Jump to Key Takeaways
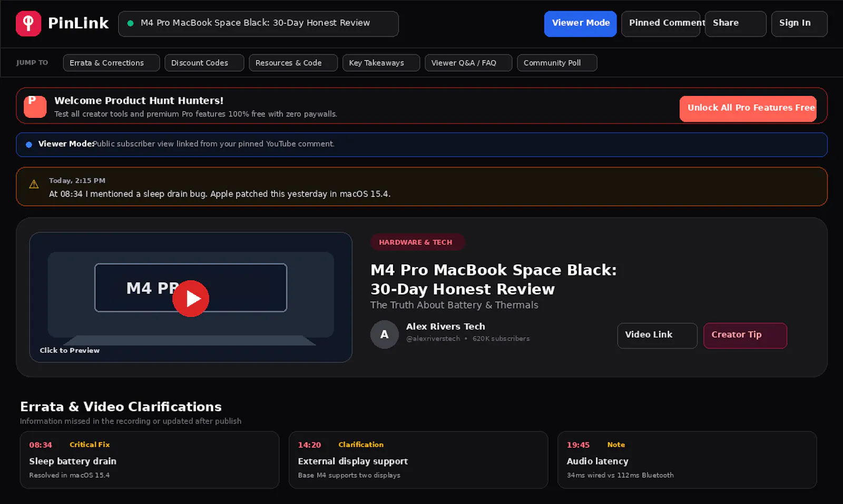 (381, 63)
